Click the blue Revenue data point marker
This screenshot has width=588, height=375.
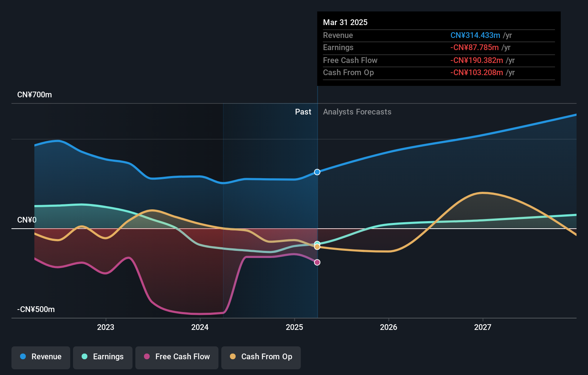tap(317, 172)
